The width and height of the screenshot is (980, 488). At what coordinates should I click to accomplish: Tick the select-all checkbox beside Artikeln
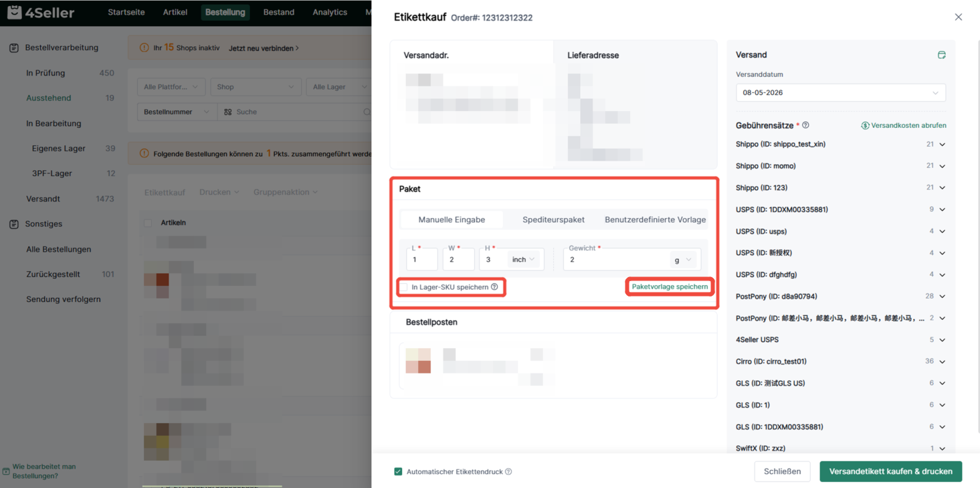(148, 223)
